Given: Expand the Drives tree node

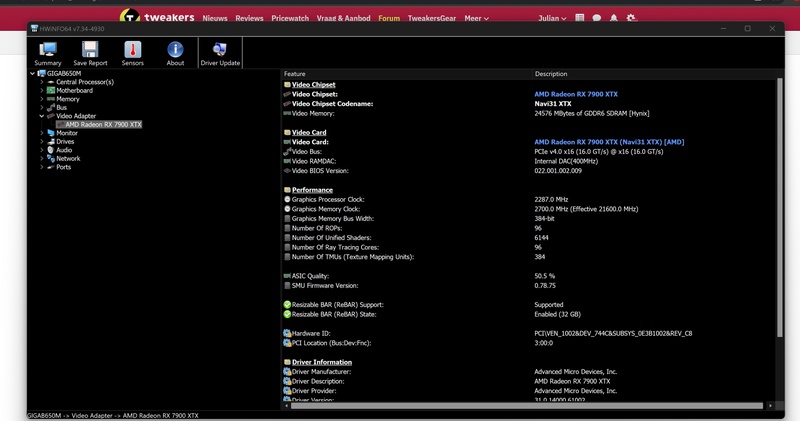Looking at the screenshot, I should (x=42, y=141).
